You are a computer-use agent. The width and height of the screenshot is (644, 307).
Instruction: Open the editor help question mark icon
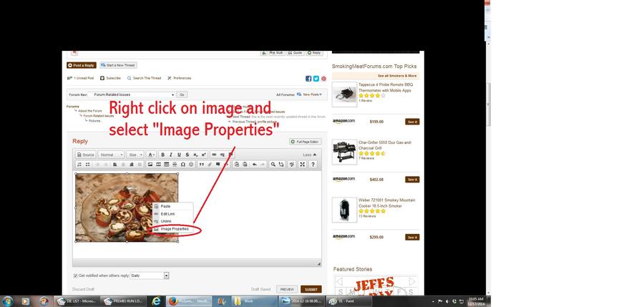point(313,165)
